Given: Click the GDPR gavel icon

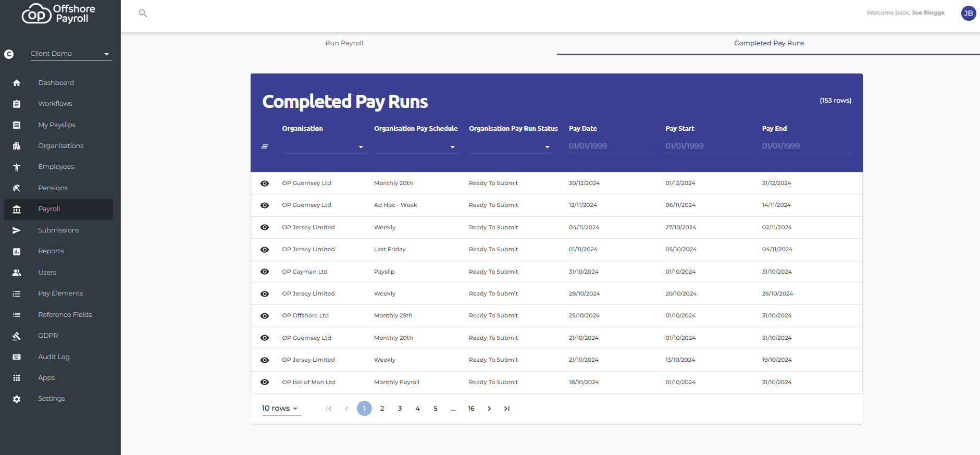Looking at the screenshot, I should point(17,336).
